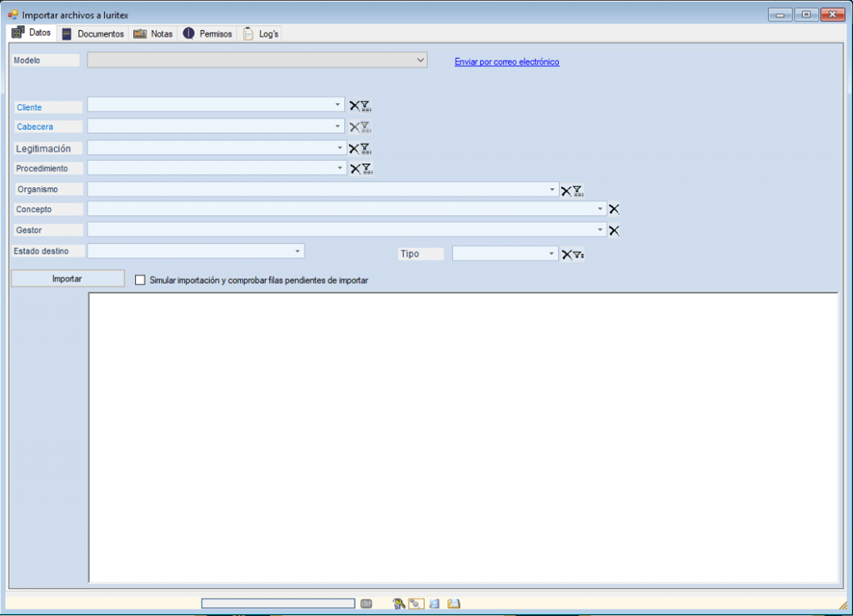Open the Tipo combo box

551,254
